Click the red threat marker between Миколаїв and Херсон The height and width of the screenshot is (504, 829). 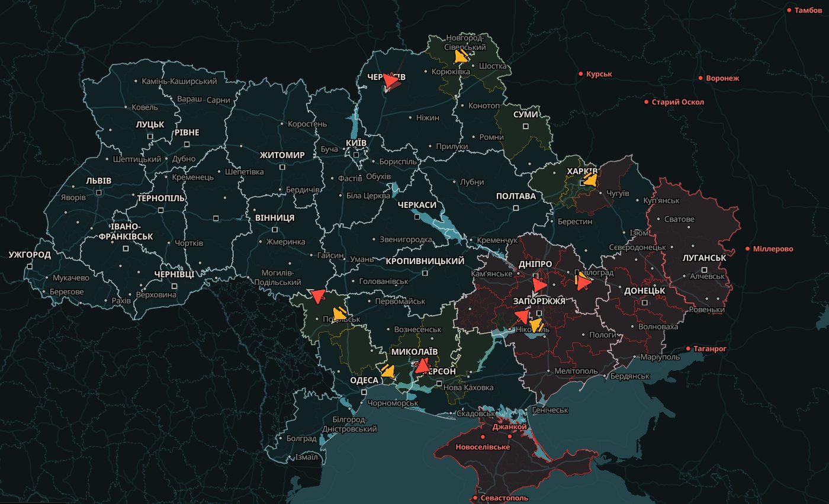click(x=422, y=366)
